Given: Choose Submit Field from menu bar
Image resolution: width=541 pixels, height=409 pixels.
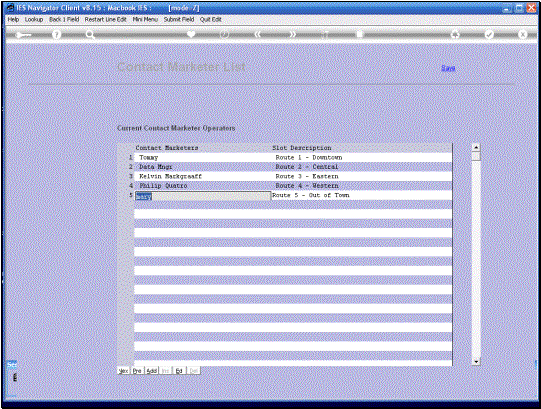Looking at the screenshot, I should (179, 19).
